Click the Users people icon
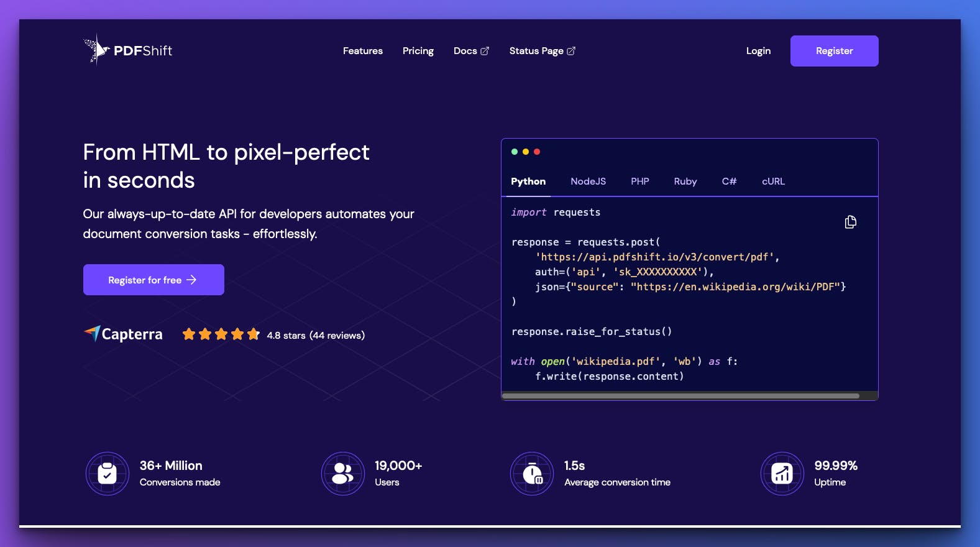This screenshot has height=547, width=980. coord(343,474)
